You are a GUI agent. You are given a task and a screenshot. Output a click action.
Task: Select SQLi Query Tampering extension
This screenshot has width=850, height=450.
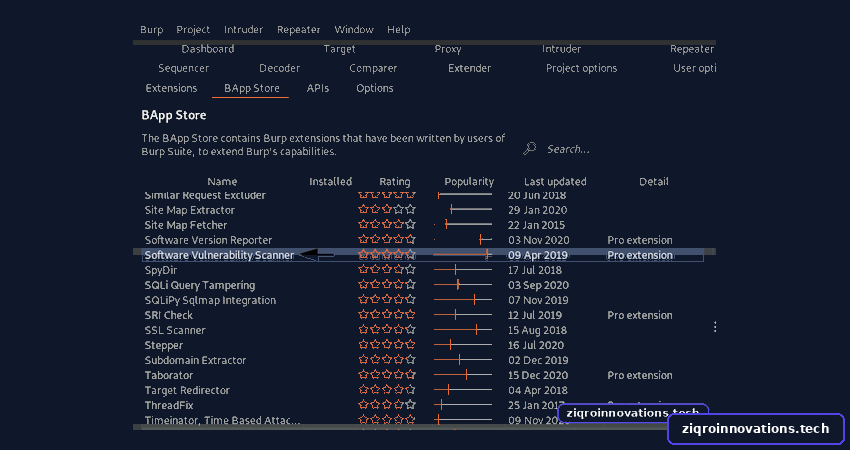pyautogui.click(x=423, y=285)
